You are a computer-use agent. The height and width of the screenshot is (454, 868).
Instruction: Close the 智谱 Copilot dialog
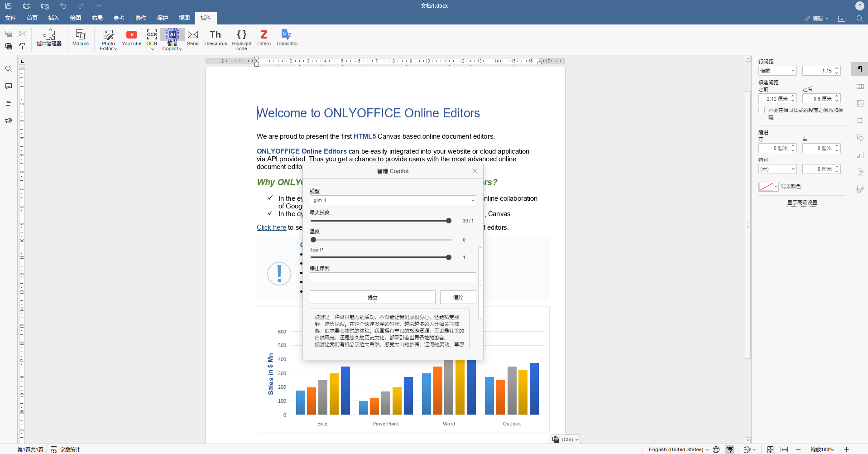475,171
